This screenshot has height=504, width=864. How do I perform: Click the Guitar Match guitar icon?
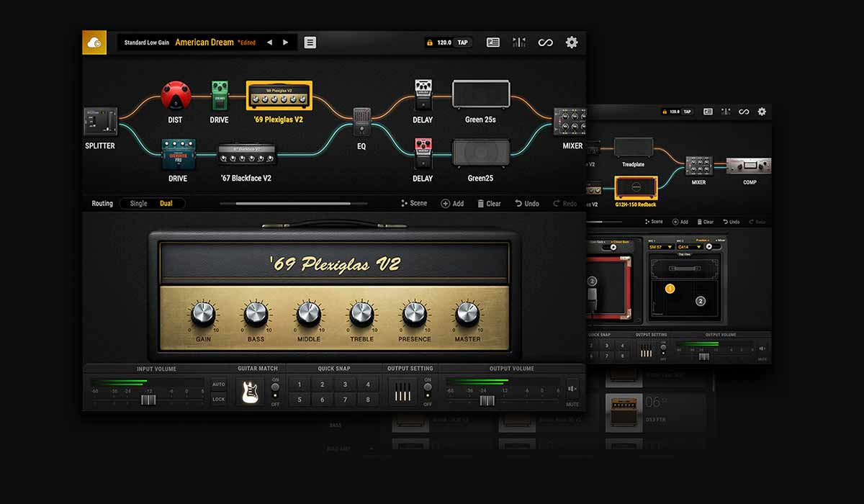click(251, 391)
